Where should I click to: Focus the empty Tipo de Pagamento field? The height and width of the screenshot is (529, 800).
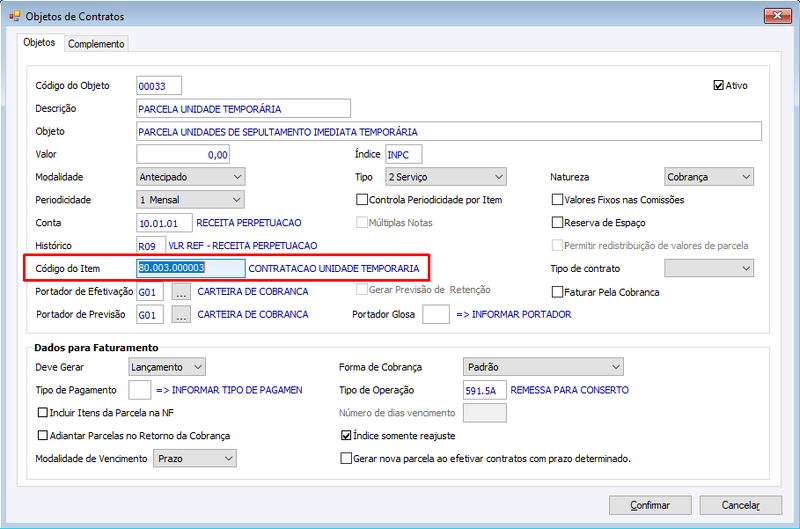(x=140, y=390)
